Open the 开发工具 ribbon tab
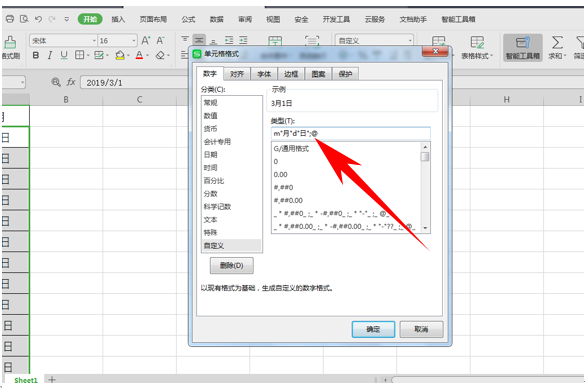This screenshot has height=388, width=585. (x=336, y=19)
